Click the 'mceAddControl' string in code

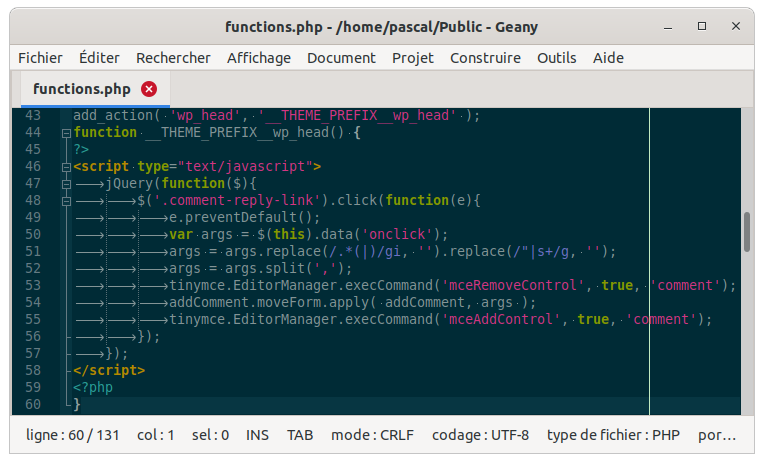[501, 320]
